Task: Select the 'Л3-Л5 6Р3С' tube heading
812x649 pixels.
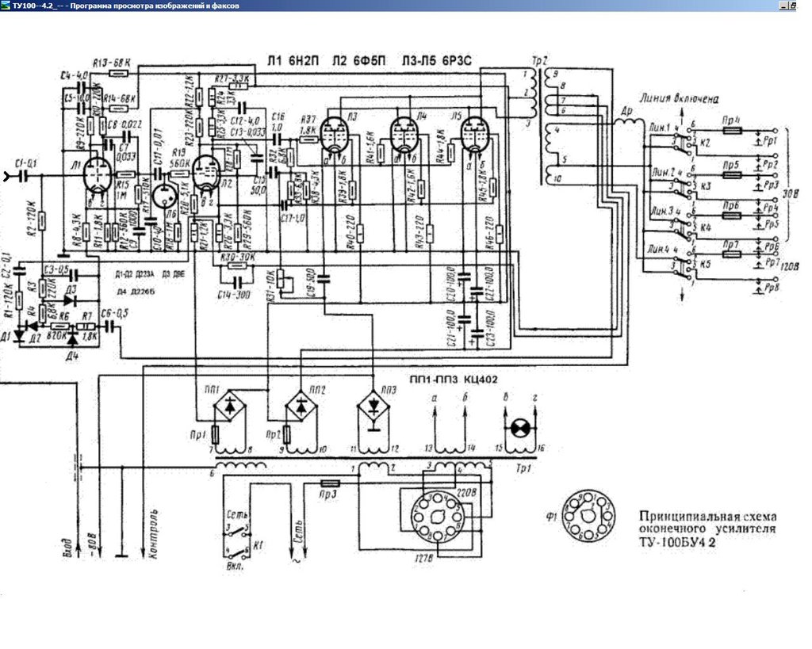Action: (436, 60)
